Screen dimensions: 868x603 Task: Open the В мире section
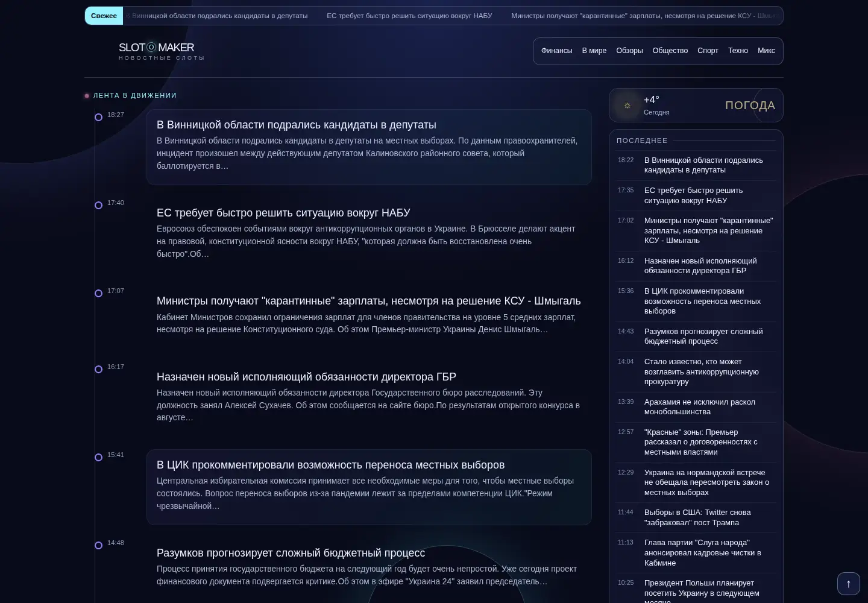594,51
